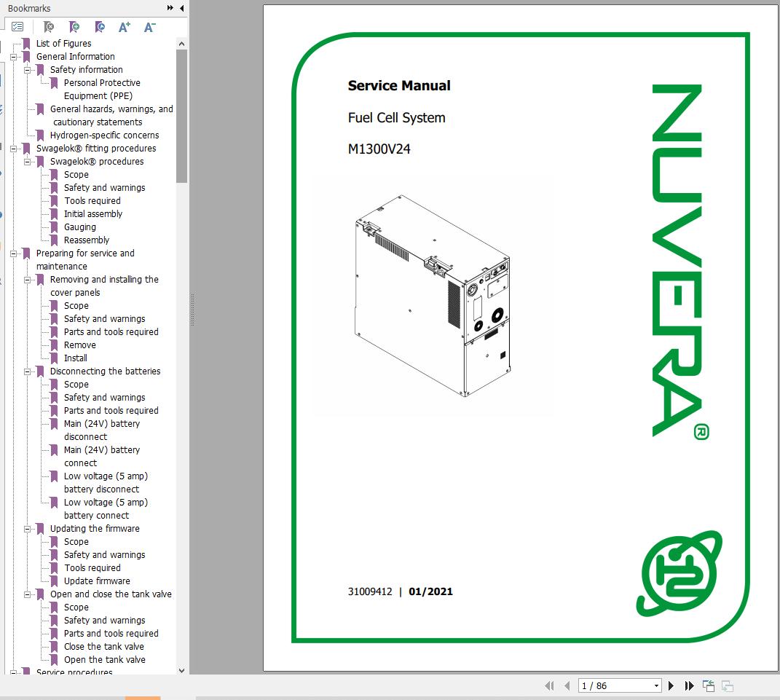Click the M1300V24 model text
The height and width of the screenshot is (700, 780).
coord(379,149)
